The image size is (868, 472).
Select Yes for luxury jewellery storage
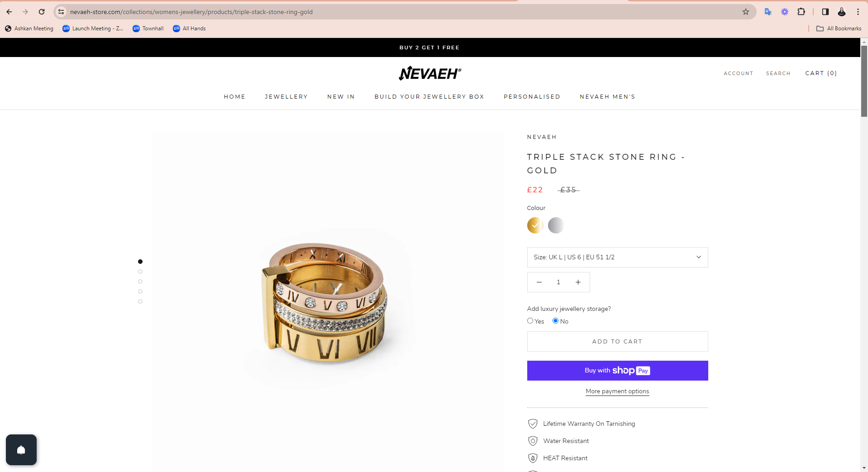[x=530, y=321]
